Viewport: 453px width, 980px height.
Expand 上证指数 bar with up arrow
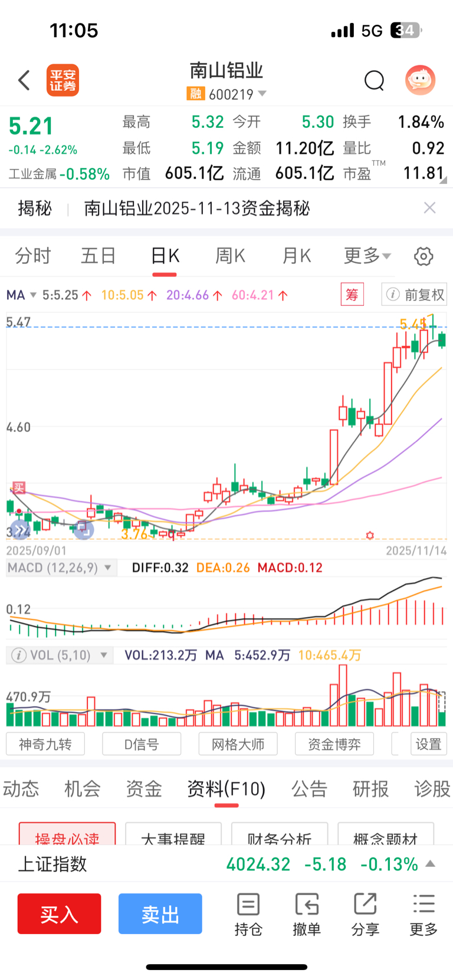[x=431, y=864]
